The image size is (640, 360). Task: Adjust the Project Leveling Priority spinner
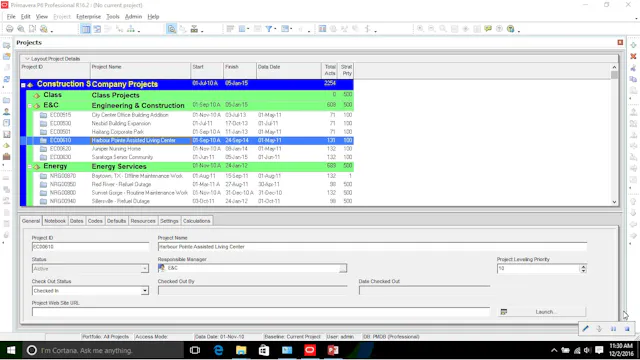(x=583, y=269)
